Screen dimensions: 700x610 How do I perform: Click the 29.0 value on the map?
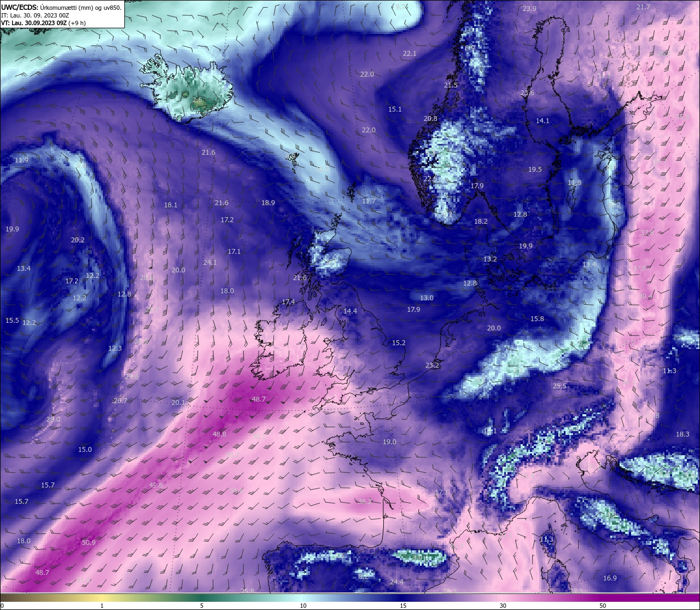53,420
